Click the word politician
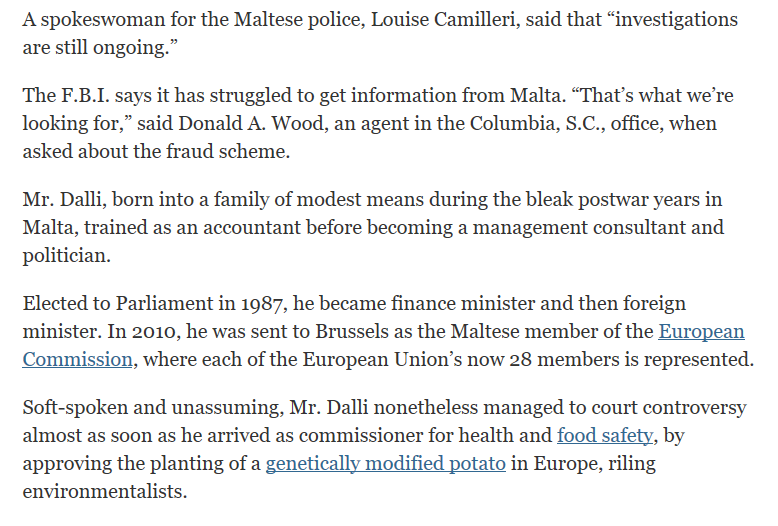778x526 pixels. click(x=66, y=256)
